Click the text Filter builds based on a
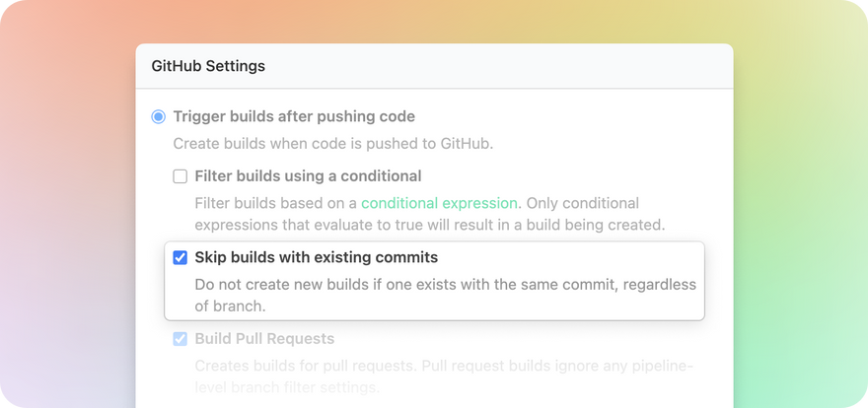 coord(275,204)
